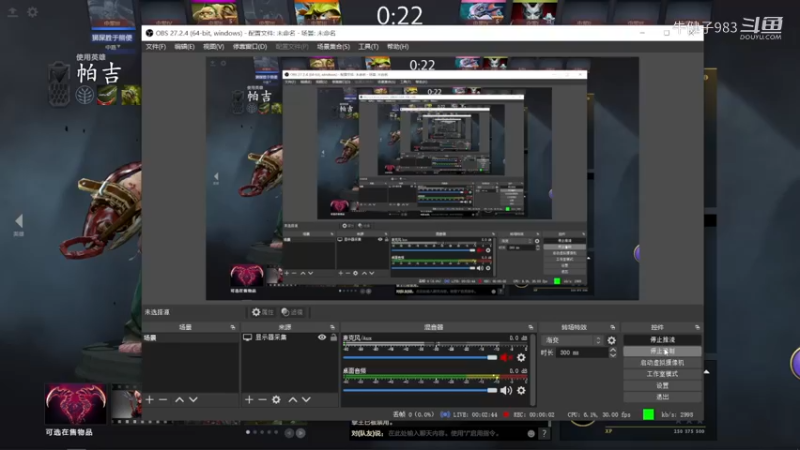Open the 工具(T) menu in OBS

click(x=368, y=46)
